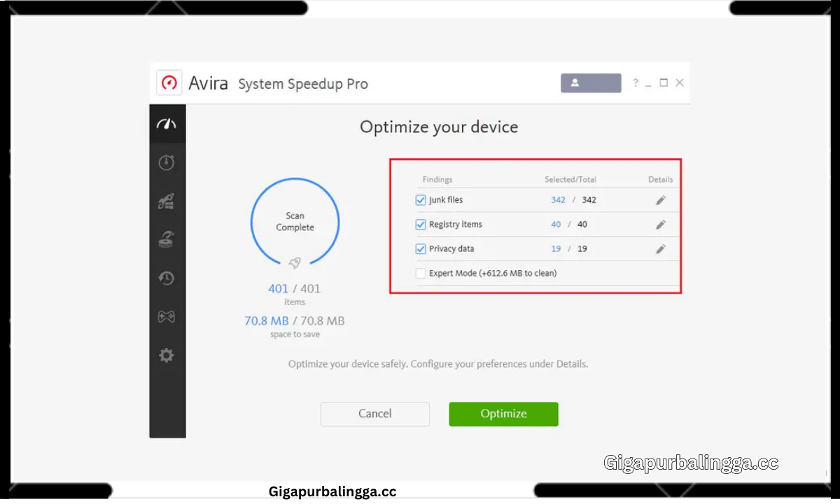Uncheck the Privacy data checkbox
Screen dimensions: 840x504
click(x=421, y=249)
